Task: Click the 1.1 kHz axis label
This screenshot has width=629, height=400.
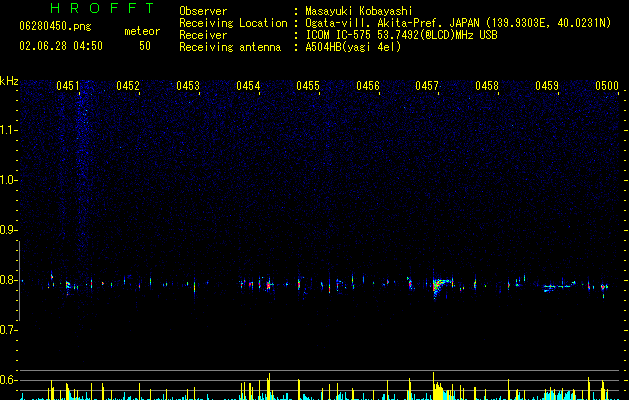Action: (x=8, y=130)
